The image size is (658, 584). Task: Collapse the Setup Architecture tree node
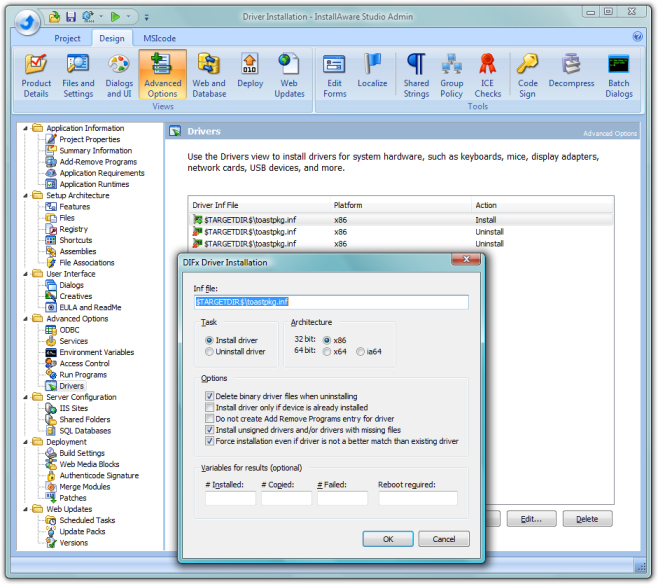coord(25,196)
